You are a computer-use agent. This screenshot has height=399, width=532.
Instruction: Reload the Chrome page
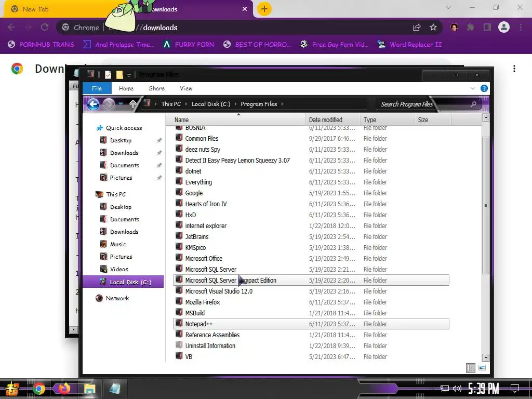45,27
